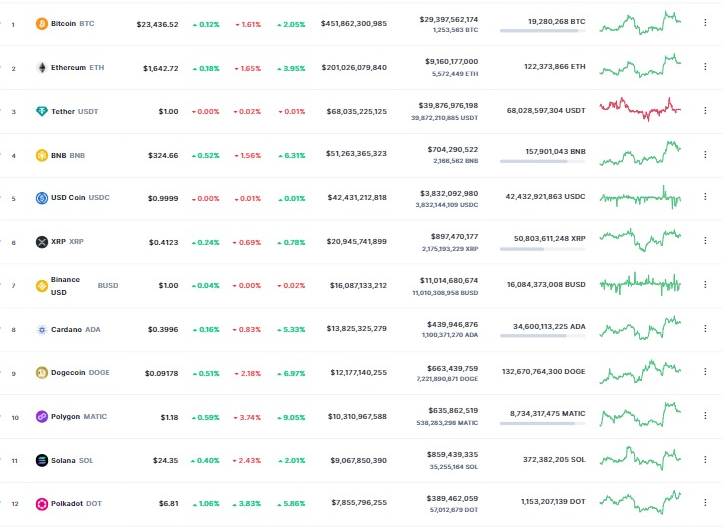Image resolution: width=726 pixels, height=528 pixels.
Task: Click Ethereum supply 122,373,866 ETH
Action: pos(555,67)
